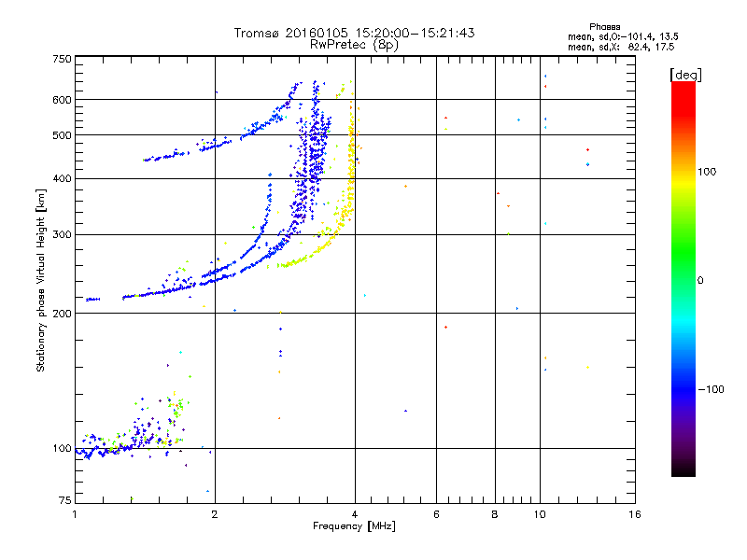This screenshot has width=747, height=560.
Task: Click the 0 color bar tick label
Action: tap(699, 280)
